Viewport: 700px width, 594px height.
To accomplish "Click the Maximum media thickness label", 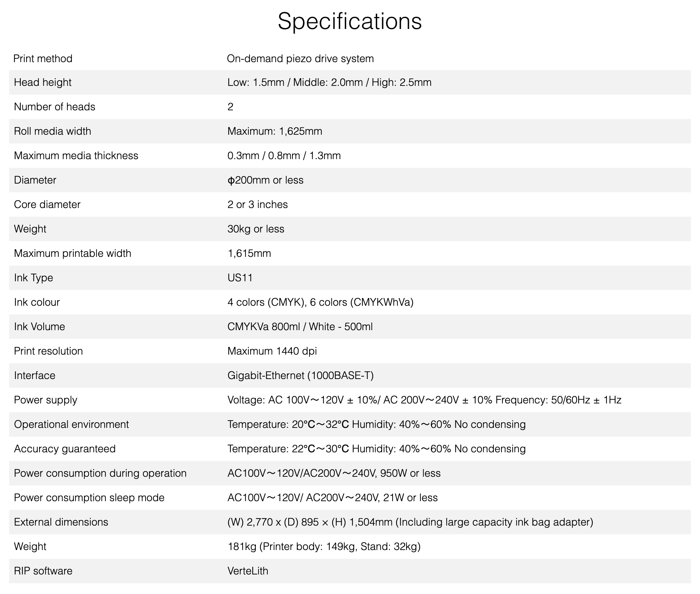I will point(76,156).
